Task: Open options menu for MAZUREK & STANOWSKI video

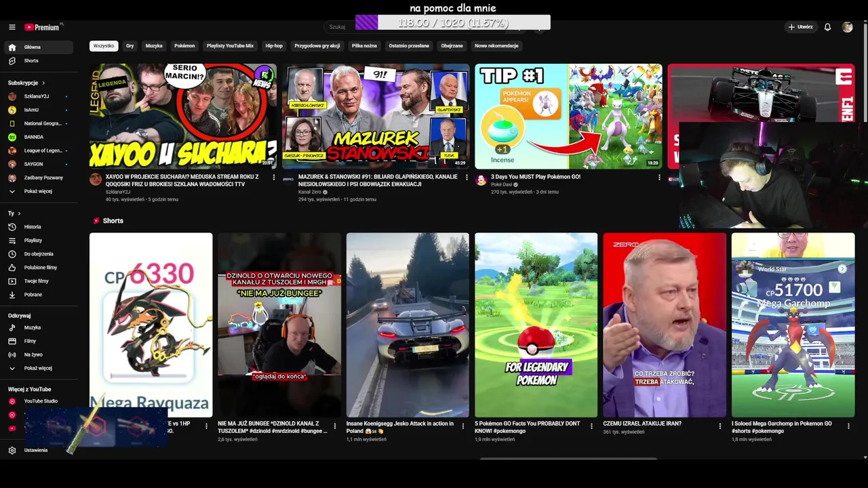Action: 467,178
